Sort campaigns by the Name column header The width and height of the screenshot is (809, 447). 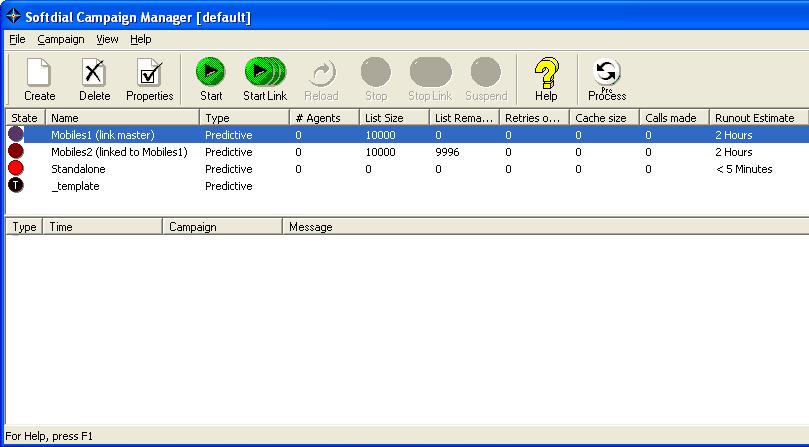point(122,118)
